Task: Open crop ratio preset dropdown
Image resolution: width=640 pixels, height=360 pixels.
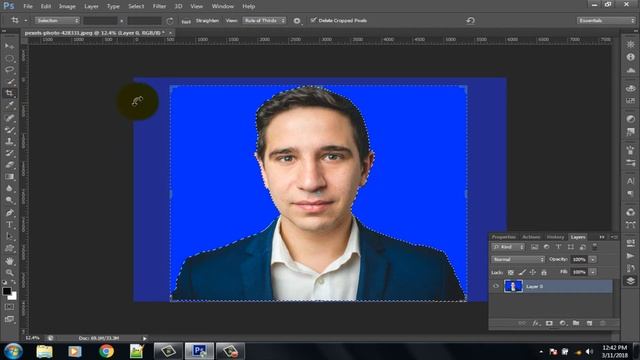Action: [x=57, y=20]
